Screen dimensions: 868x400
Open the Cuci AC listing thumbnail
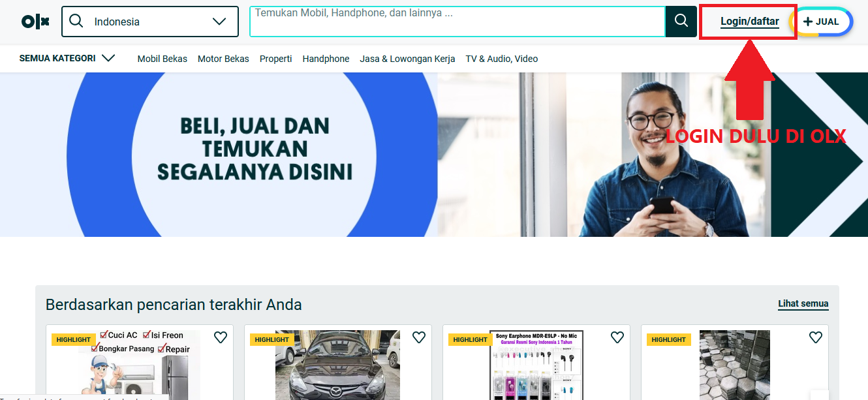(140, 365)
